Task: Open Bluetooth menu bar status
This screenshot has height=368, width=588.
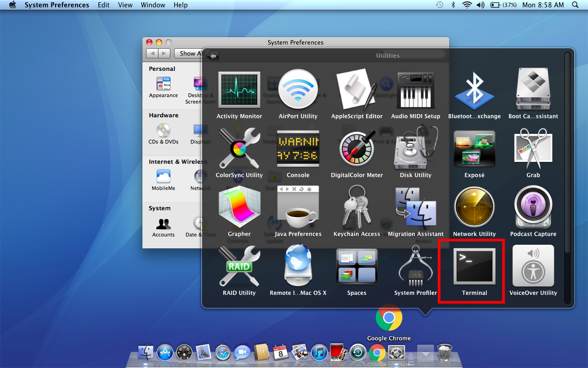Action: [453, 5]
